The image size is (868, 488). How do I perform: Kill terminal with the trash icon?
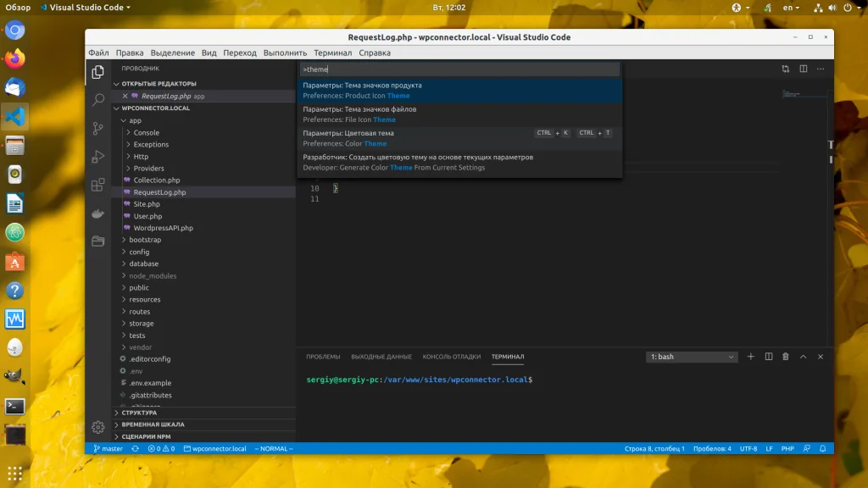tap(786, 357)
